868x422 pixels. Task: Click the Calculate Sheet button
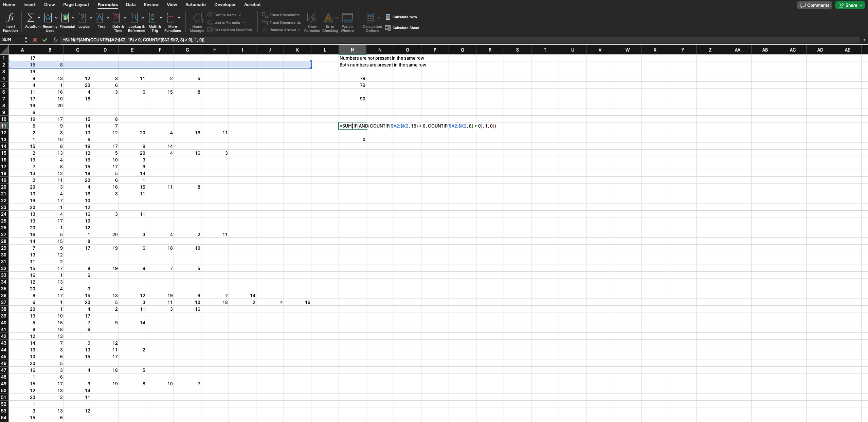[x=406, y=28]
